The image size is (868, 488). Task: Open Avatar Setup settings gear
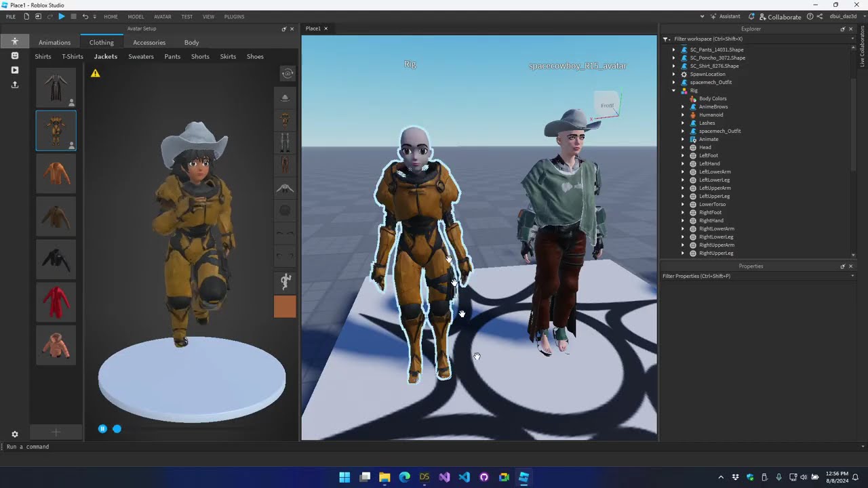pos(14,434)
